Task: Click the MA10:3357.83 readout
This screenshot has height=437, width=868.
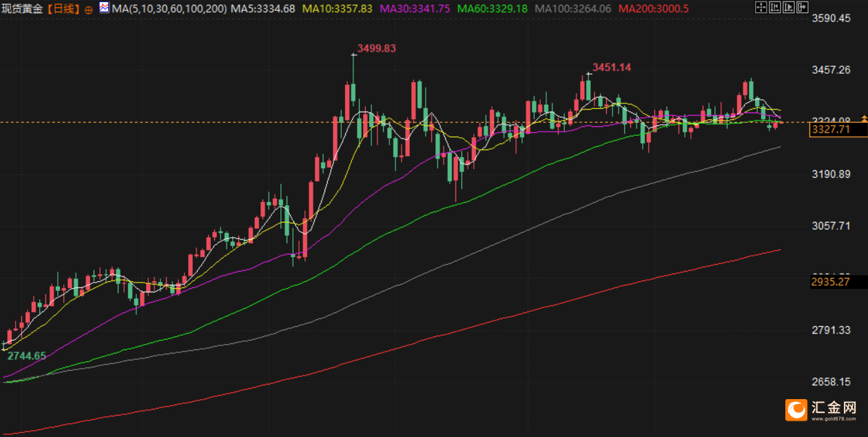Action: click(x=338, y=9)
